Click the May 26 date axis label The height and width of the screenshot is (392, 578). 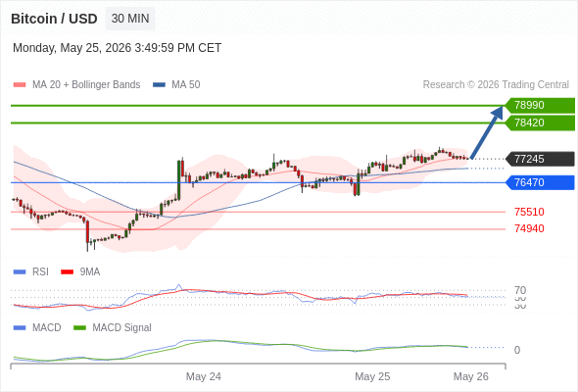471,376
